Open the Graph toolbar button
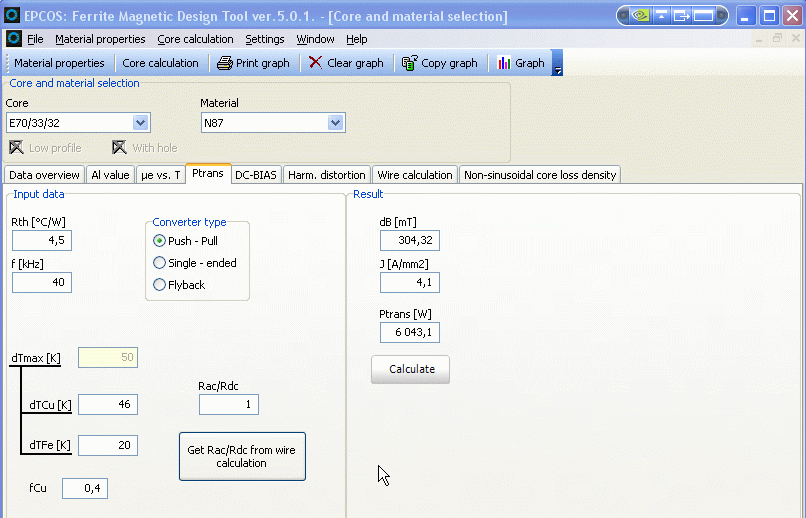 (520, 63)
